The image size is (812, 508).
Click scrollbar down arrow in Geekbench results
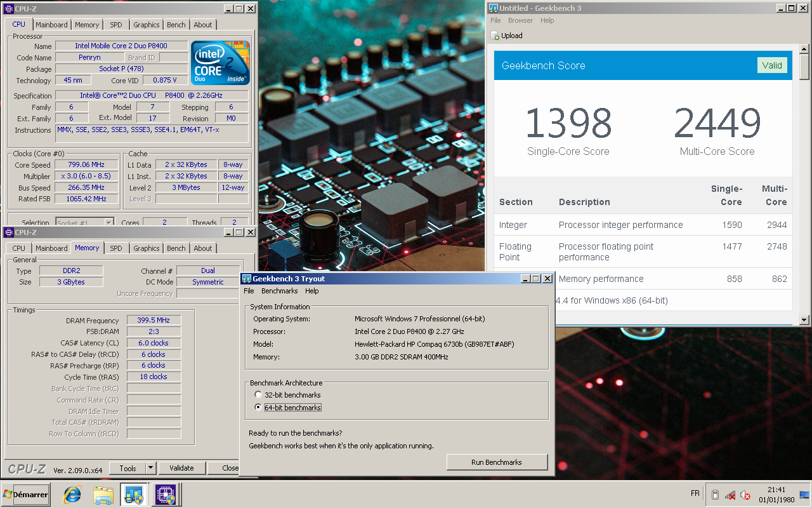[x=804, y=319]
